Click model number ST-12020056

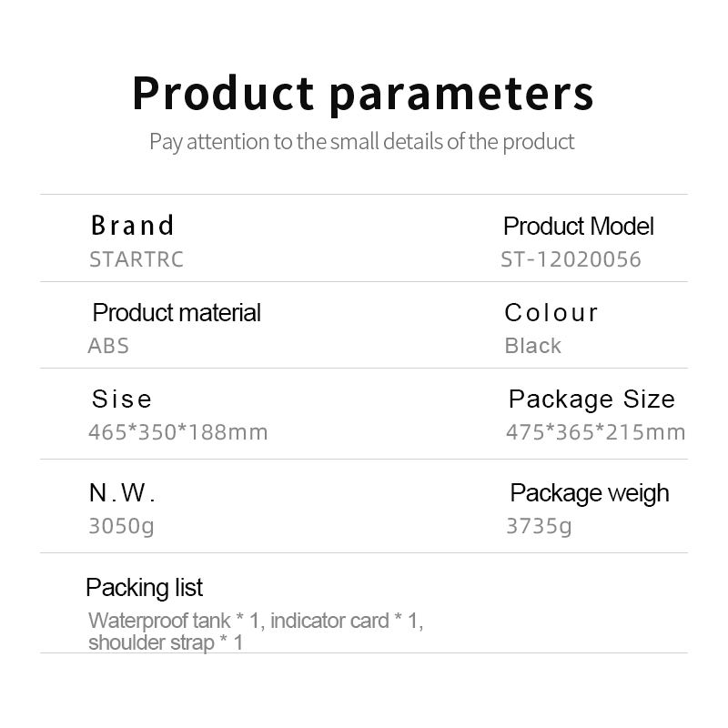pyautogui.click(x=571, y=259)
